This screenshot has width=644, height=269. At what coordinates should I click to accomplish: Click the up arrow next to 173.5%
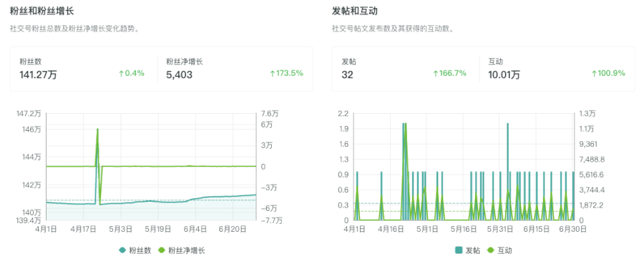(x=273, y=74)
